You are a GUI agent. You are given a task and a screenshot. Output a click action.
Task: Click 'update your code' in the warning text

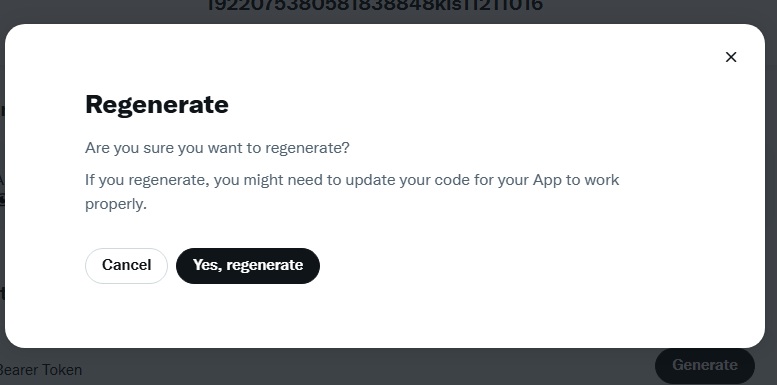[400, 179]
